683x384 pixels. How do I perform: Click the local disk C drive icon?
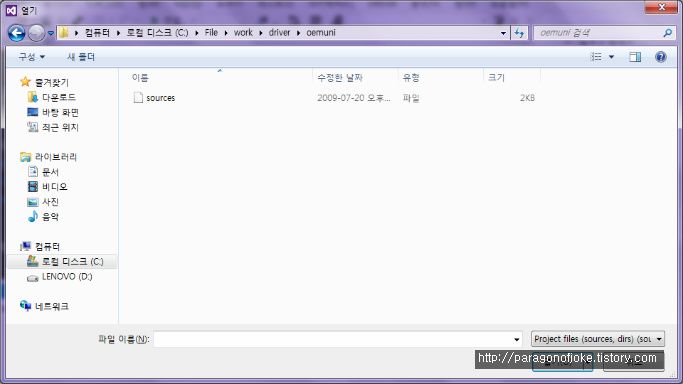coord(33,261)
